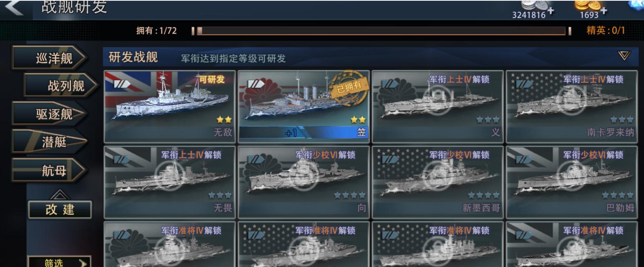The image size is (644, 267).
Task: Click the blue diamond currency icon
Action: [x=636, y=5]
